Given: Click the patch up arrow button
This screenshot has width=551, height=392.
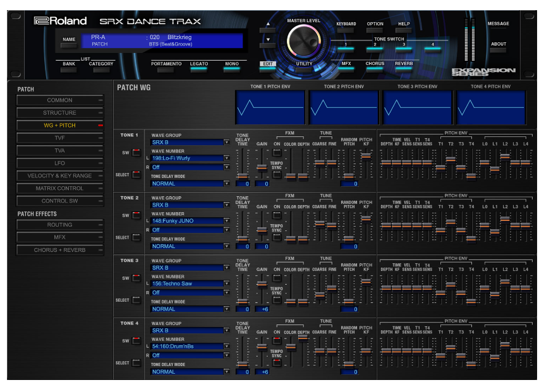Looking at the screenshot, I should pos(268,30).
